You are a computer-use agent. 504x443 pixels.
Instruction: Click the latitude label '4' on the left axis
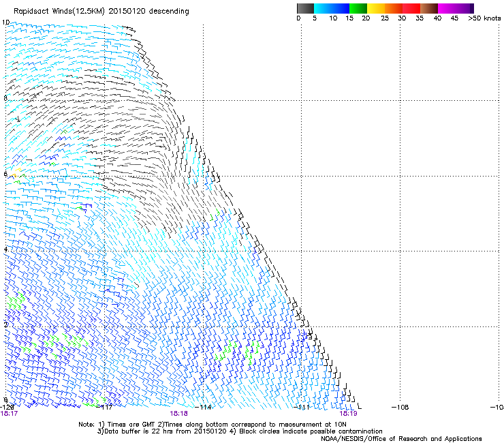pyautogui.click(x=5, y=249)
